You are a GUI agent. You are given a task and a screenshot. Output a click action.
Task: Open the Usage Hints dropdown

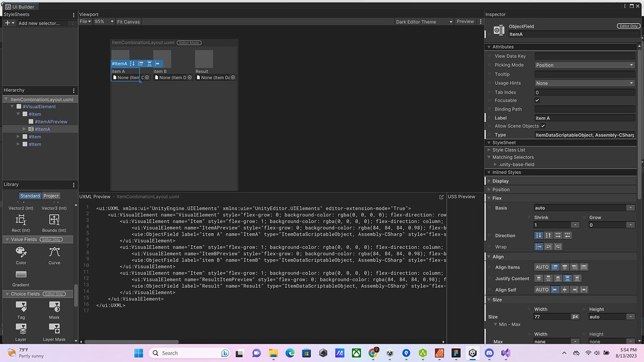(x=585, y=82)
